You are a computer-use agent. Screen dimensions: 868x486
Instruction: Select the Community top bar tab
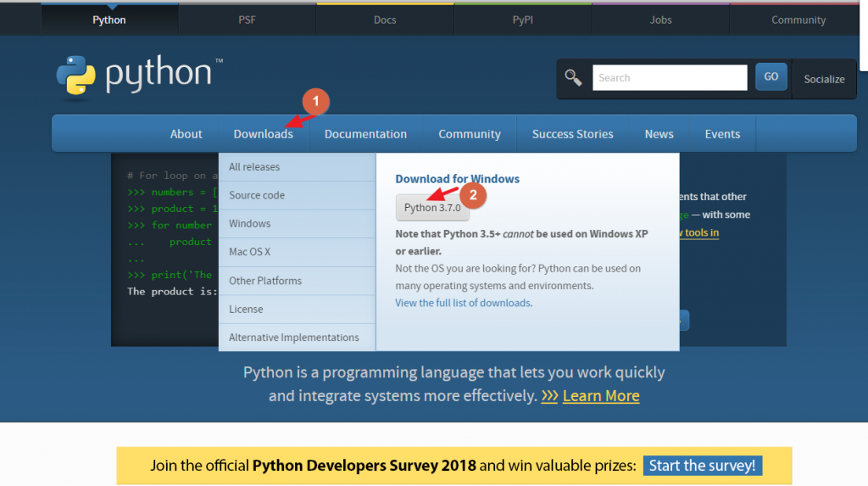798,20
